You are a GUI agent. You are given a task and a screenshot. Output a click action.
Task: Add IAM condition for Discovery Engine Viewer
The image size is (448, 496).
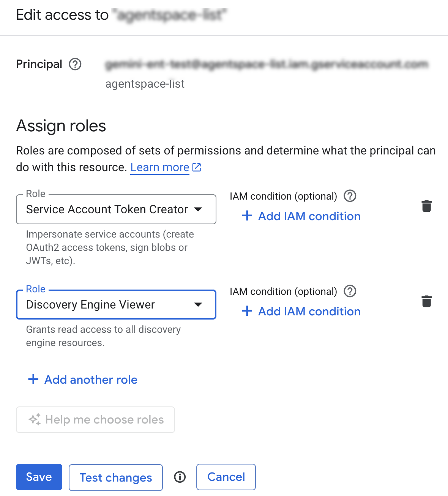coord(301,311)
